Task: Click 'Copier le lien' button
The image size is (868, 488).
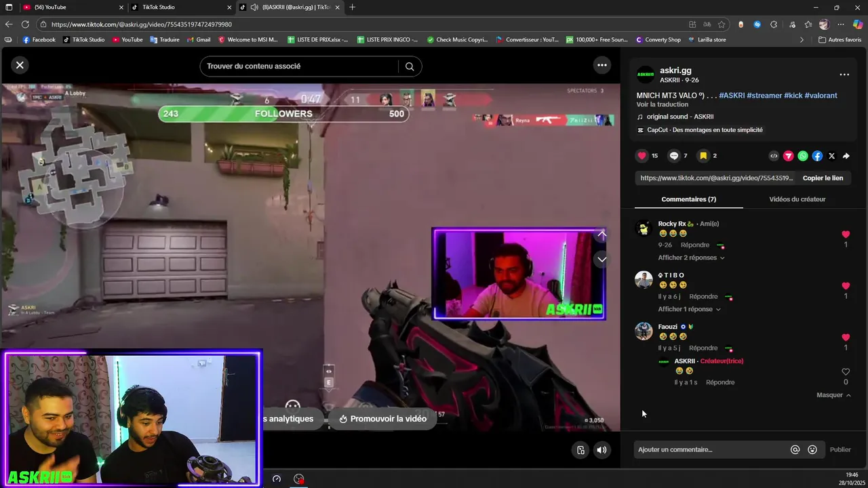Action: click(823, 178)
